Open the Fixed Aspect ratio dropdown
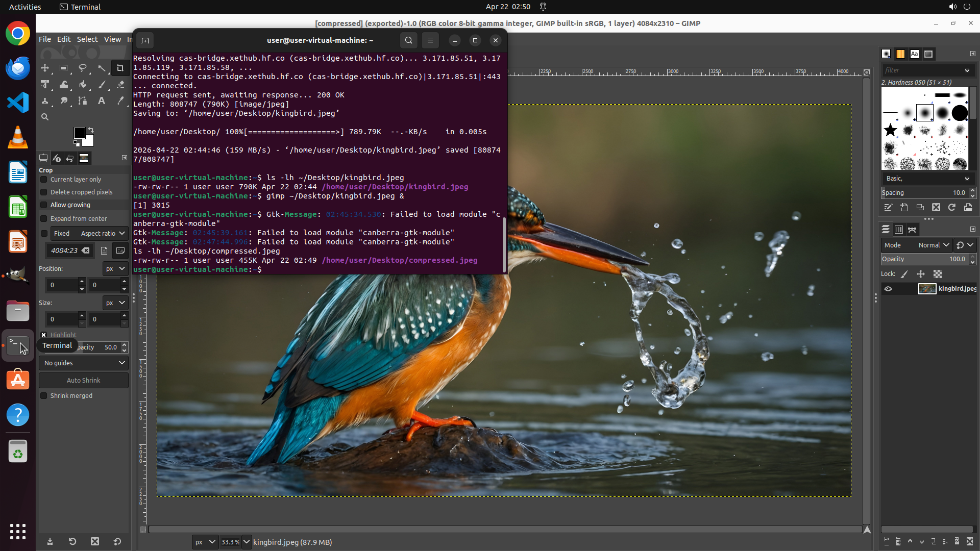The image size is (980, 551). (103, 234)
